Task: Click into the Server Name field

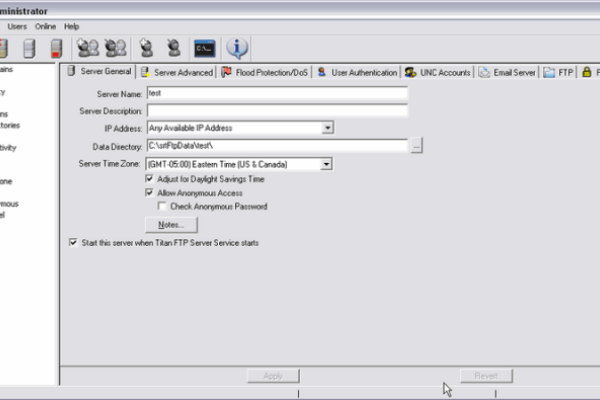Action: (277, 93)
